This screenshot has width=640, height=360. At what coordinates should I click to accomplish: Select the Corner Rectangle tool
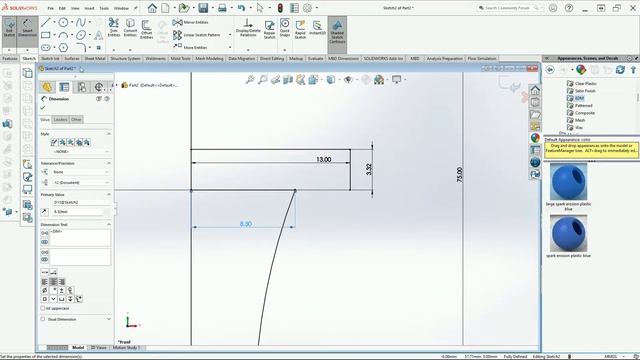click(x=46, y=35)
